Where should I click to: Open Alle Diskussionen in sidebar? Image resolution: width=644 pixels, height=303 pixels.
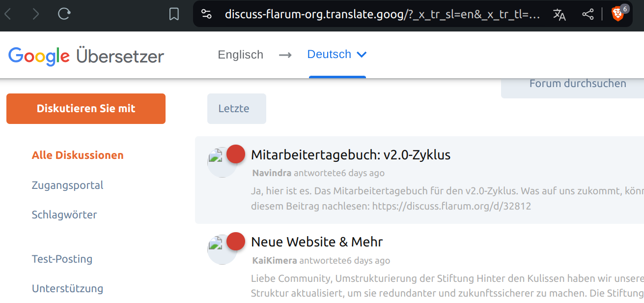[78, 155]
